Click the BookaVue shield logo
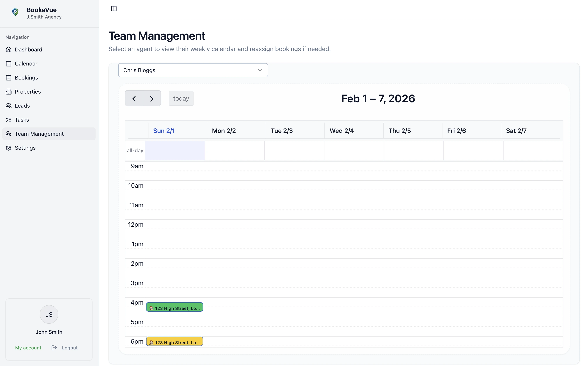588x366 pixels. 15,12
